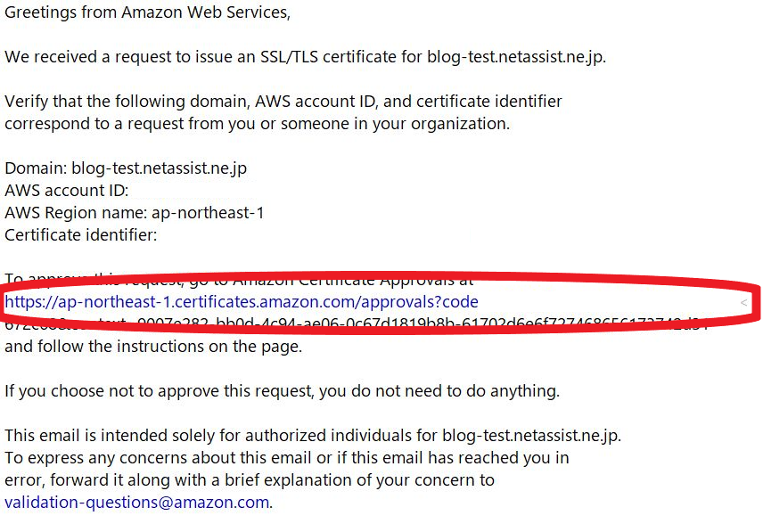
Task: Click the word "SSL/TLS" in the request sentence
Action: (289, 57)
